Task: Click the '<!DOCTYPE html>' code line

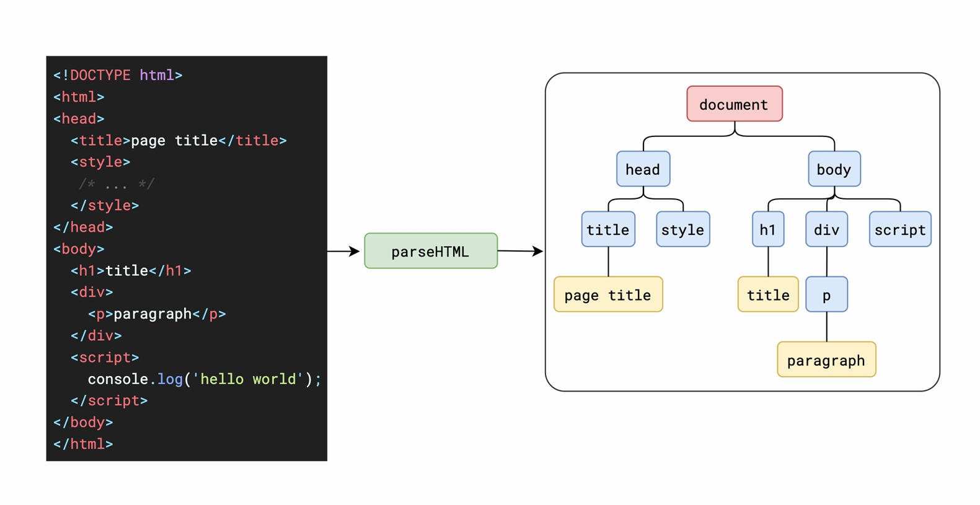Action: 118,75
